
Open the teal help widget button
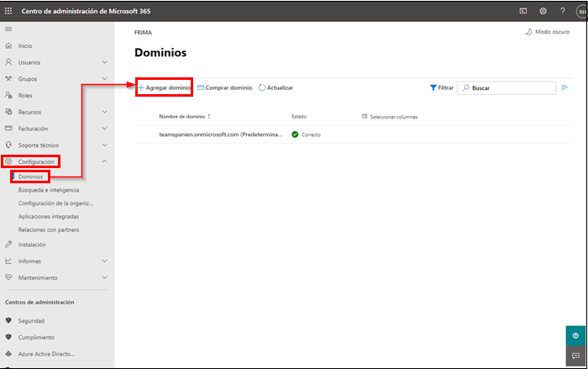pyautogui.click(x=575, y=335)
